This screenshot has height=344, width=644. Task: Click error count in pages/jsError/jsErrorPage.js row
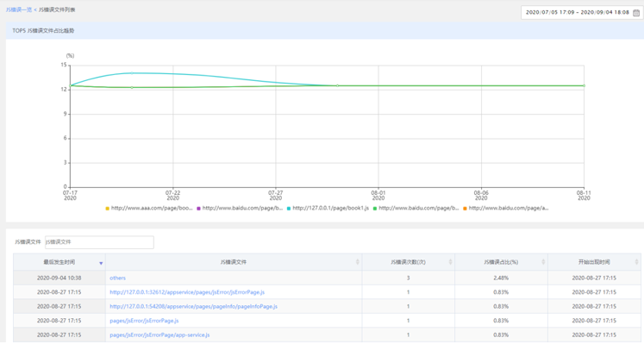pyautogui.click(x=409, y=321)
